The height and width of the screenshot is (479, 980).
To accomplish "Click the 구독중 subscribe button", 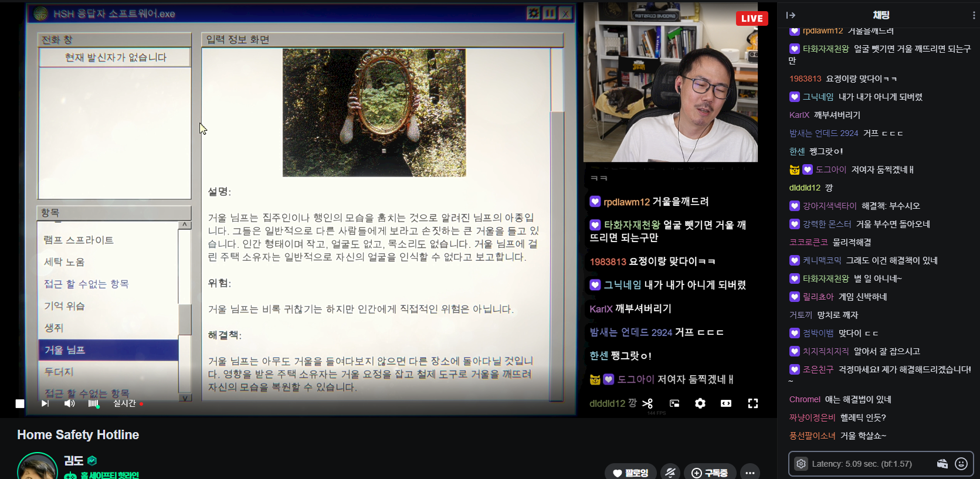I will pos(710,473).
